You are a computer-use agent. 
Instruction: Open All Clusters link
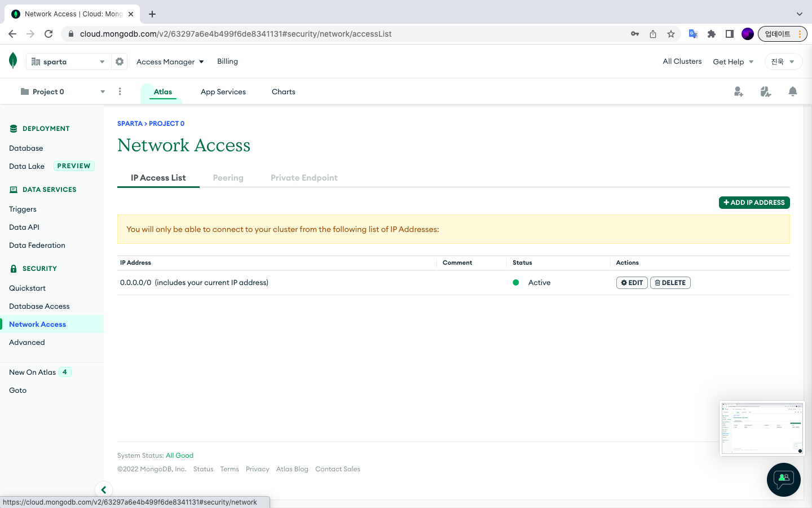[682, 61]
